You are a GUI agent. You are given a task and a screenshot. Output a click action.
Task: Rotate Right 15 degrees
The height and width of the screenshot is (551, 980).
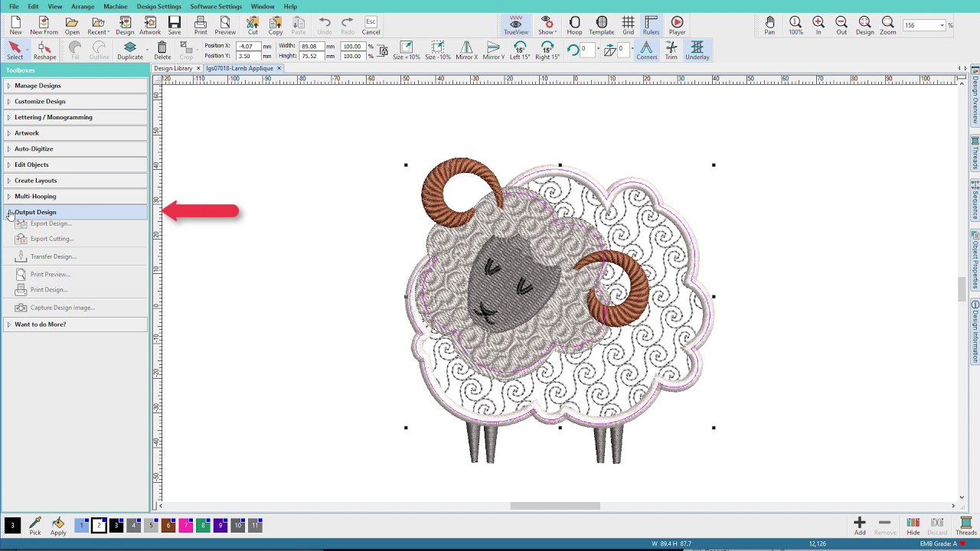[547, 51]
